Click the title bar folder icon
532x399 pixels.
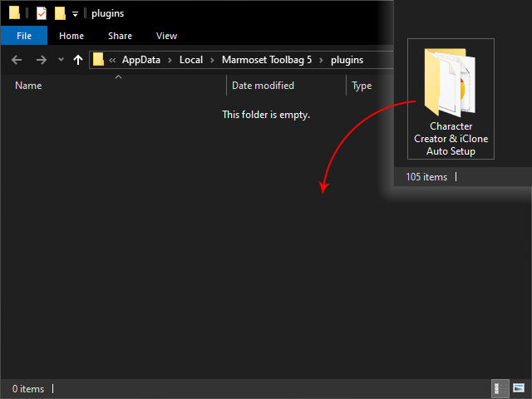pos(14,13)
